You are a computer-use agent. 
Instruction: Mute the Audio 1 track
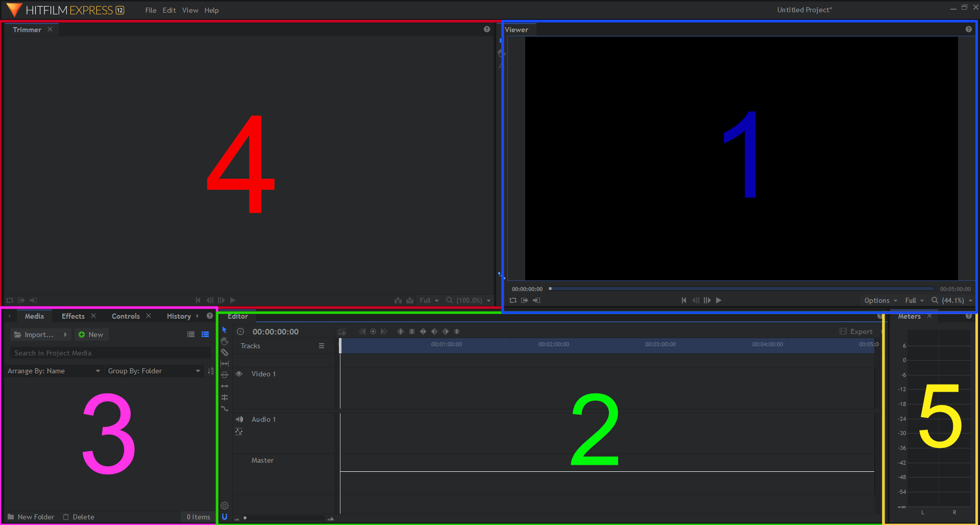pos(239,419)
